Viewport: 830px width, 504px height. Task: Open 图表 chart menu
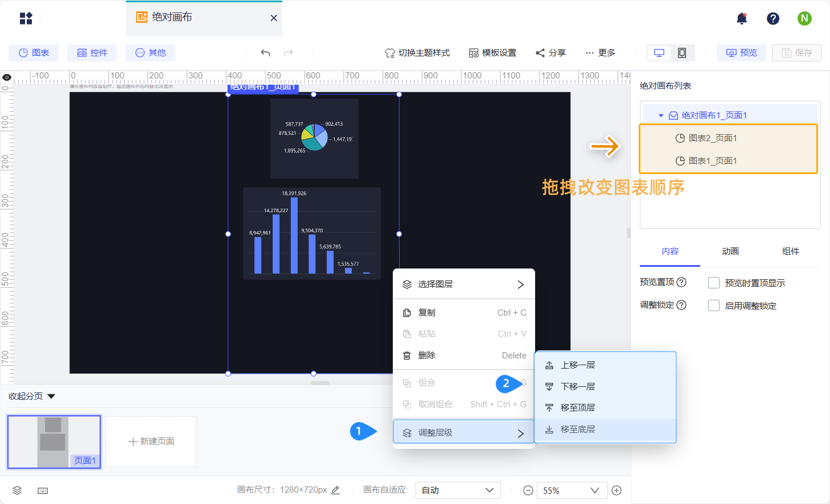tap(34, 53)
